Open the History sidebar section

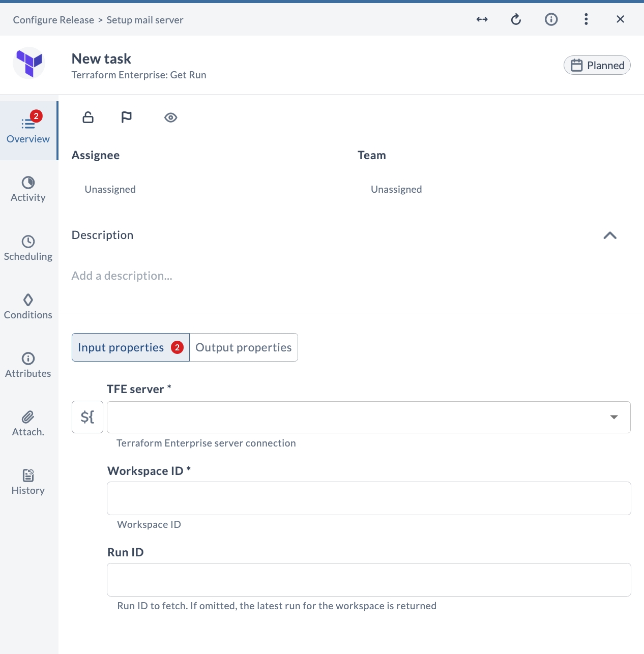28,482
